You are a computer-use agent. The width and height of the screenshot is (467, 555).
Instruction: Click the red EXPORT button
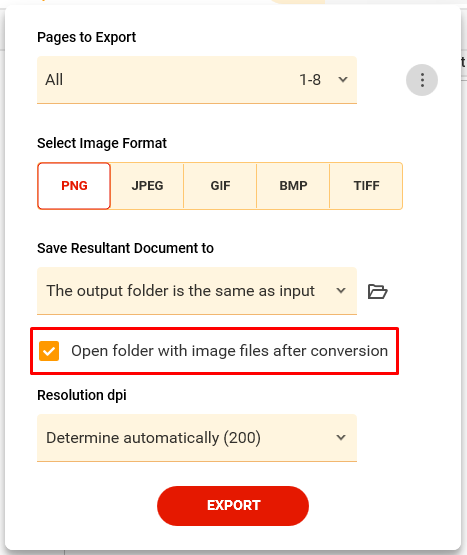[x=233, y=505]
